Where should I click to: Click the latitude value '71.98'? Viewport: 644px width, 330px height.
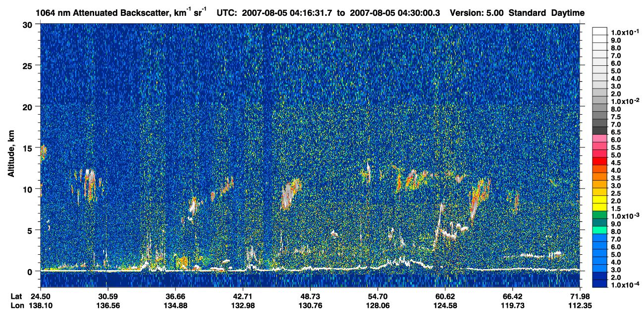pos(581,296)
